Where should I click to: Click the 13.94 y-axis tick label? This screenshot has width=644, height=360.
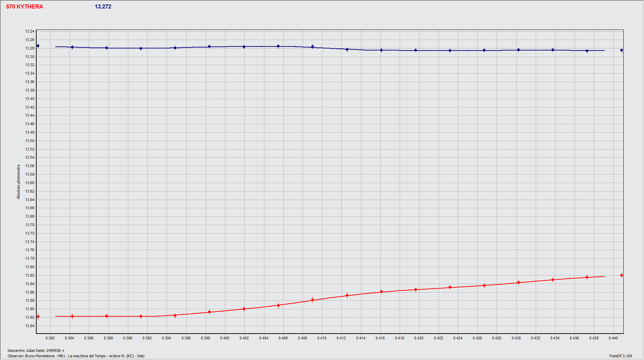pos(30,326)
